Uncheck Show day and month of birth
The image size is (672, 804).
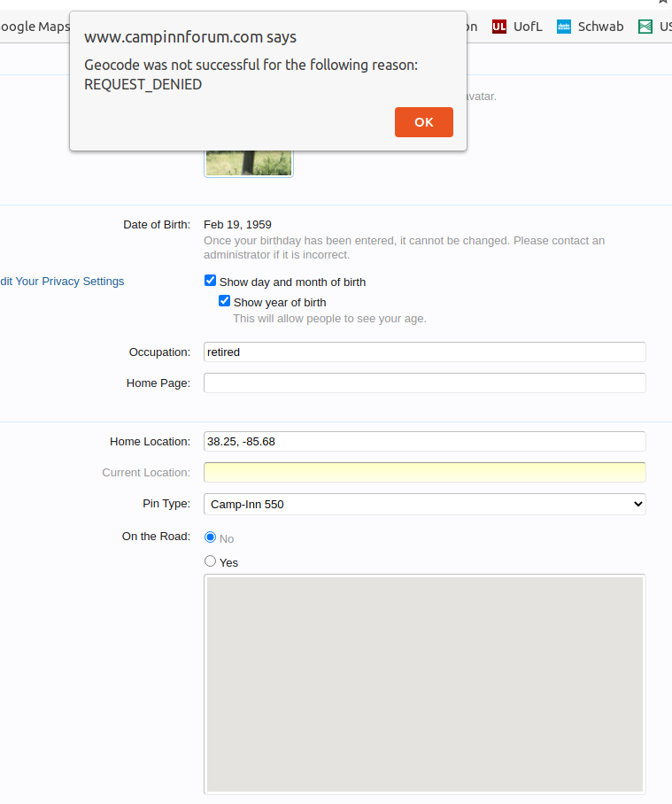(210, 281)
